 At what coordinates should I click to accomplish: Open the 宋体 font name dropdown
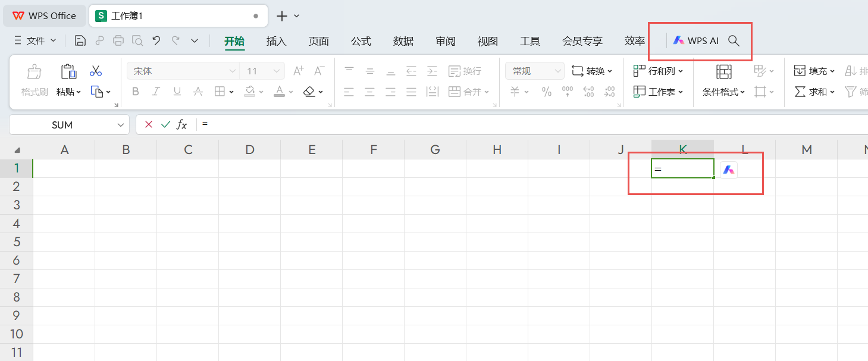[x=178, y=70]
